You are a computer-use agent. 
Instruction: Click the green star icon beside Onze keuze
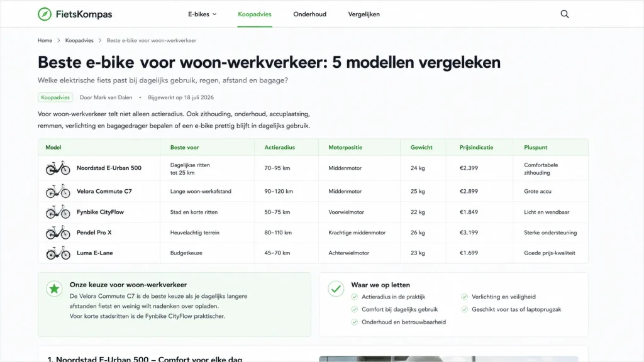pyautogui.click(x=54, y=289)
